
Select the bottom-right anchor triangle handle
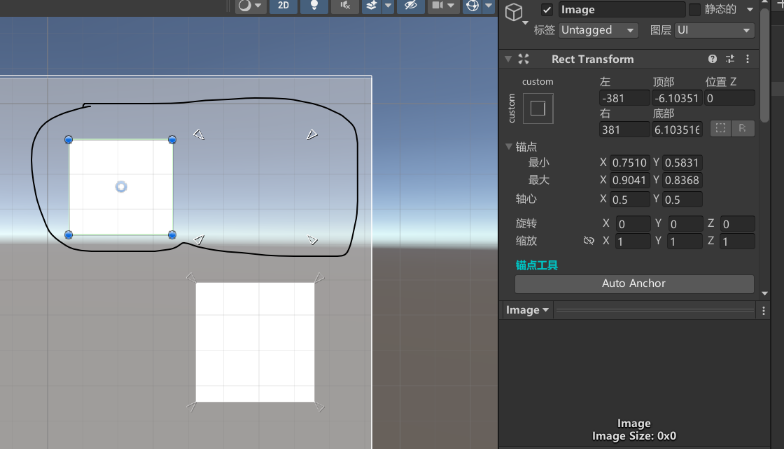coord(312,240)
